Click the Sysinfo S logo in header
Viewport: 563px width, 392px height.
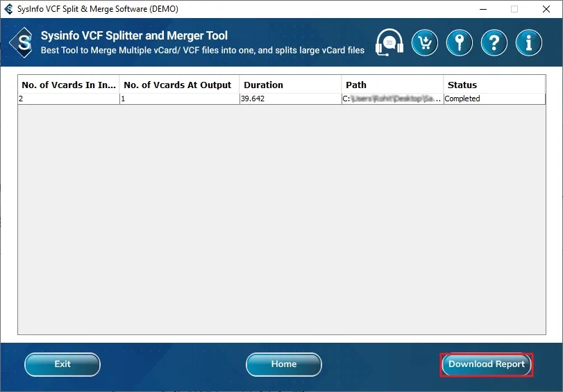click(x=22, y=42)
